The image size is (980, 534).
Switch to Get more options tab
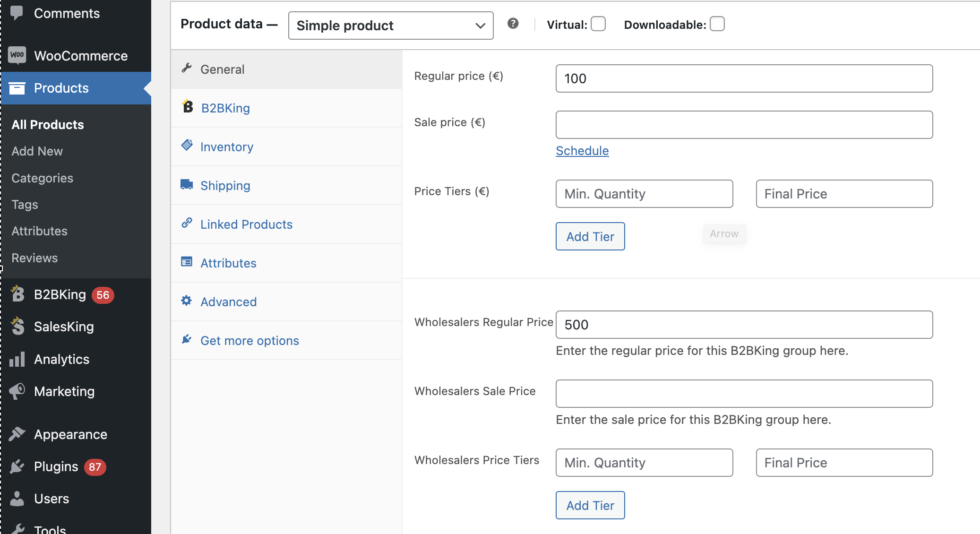click(x=286, y=341)
